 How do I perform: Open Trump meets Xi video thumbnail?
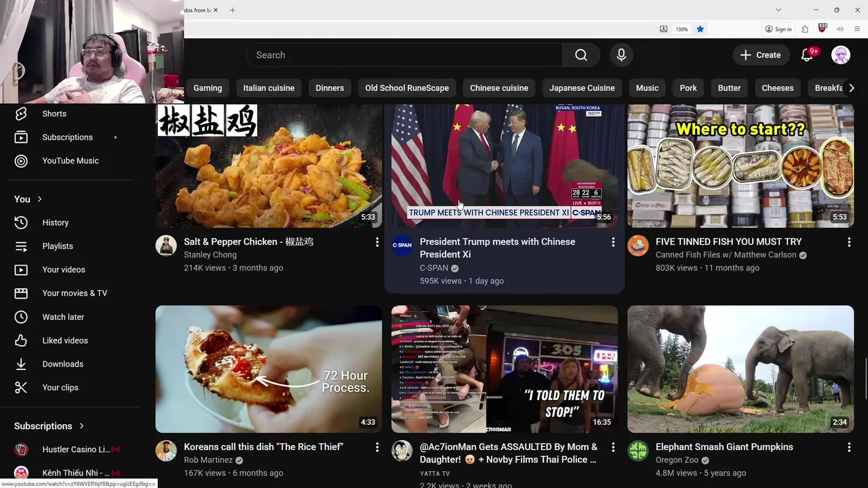tap(505, 166)
